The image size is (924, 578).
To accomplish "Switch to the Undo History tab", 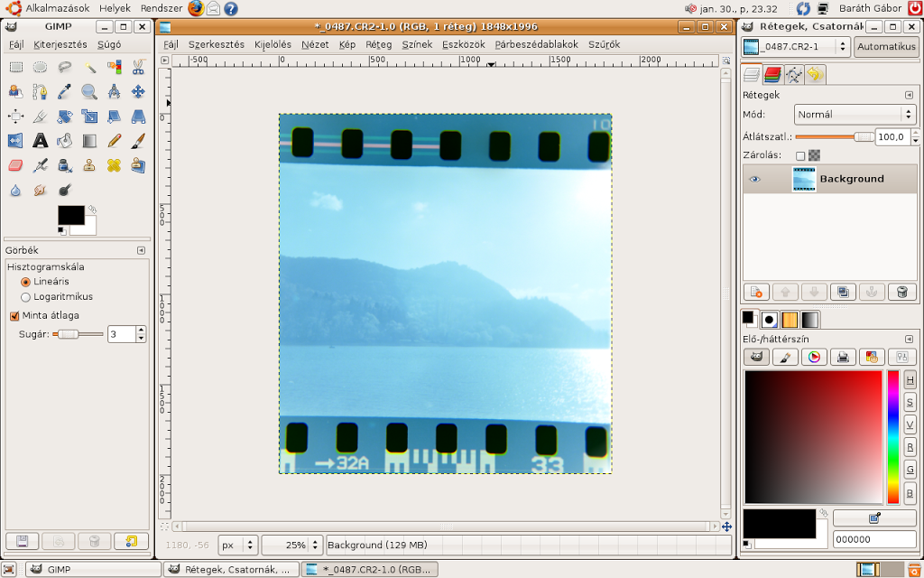I will pos(815,74).
